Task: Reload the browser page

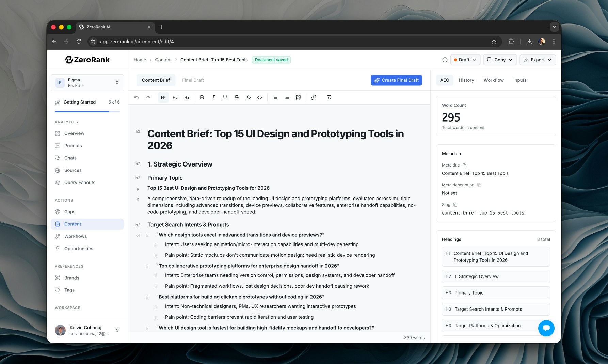Action: point(79,42)
